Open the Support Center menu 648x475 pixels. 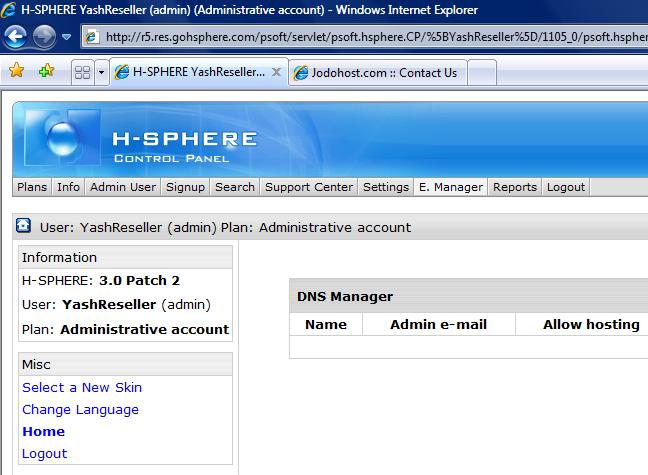click(x=309, y=187)
